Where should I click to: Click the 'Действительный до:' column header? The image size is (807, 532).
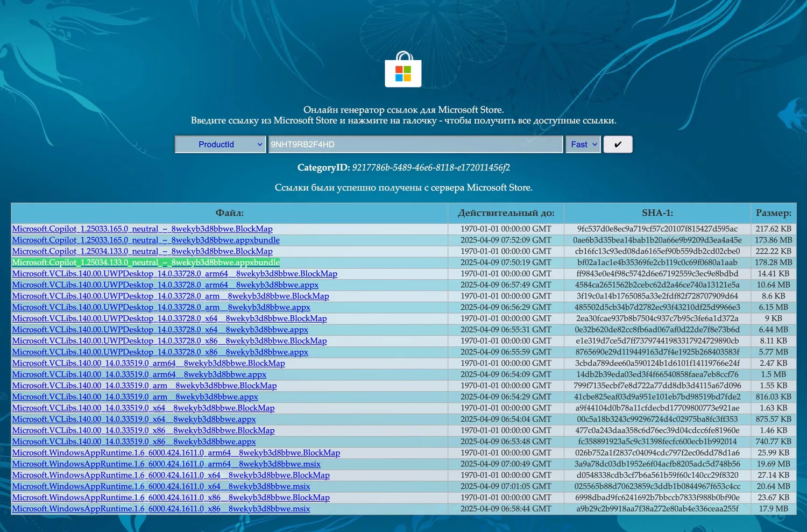[506, 213]
